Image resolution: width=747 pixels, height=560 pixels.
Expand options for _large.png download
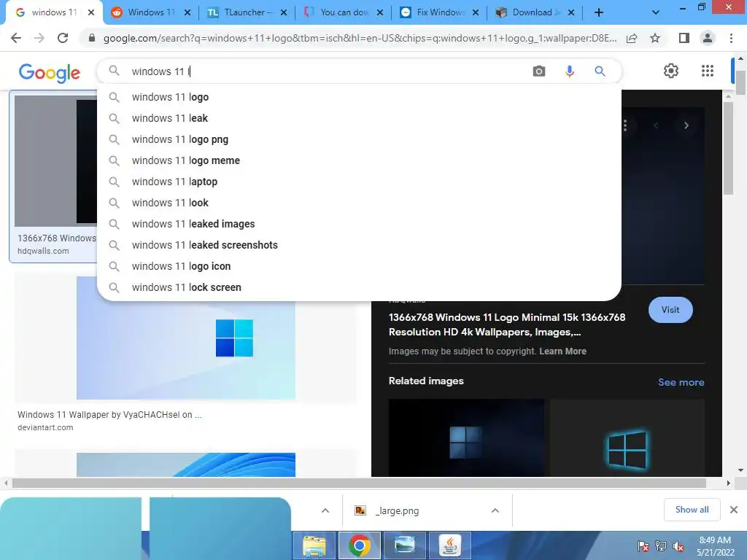(495, 510)
